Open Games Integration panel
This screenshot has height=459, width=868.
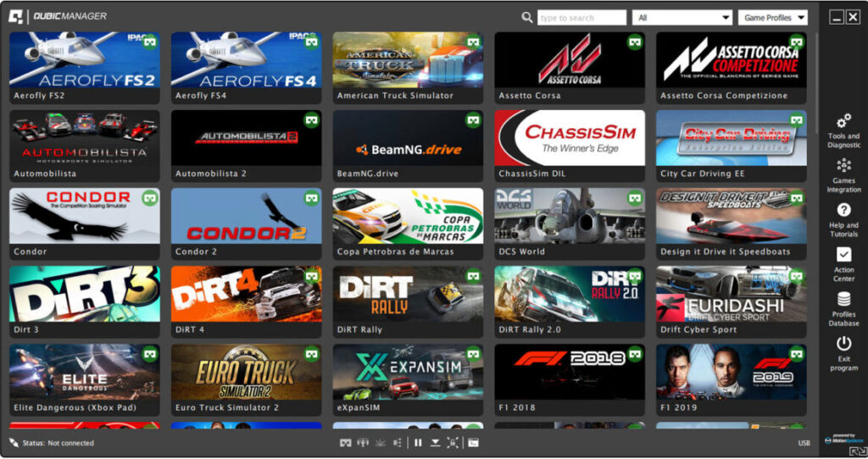click(x=843, y=176)
